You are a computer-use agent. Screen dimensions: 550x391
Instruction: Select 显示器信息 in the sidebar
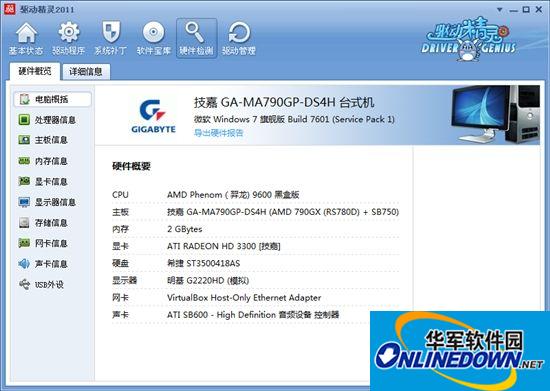click(x=47, y=202)
